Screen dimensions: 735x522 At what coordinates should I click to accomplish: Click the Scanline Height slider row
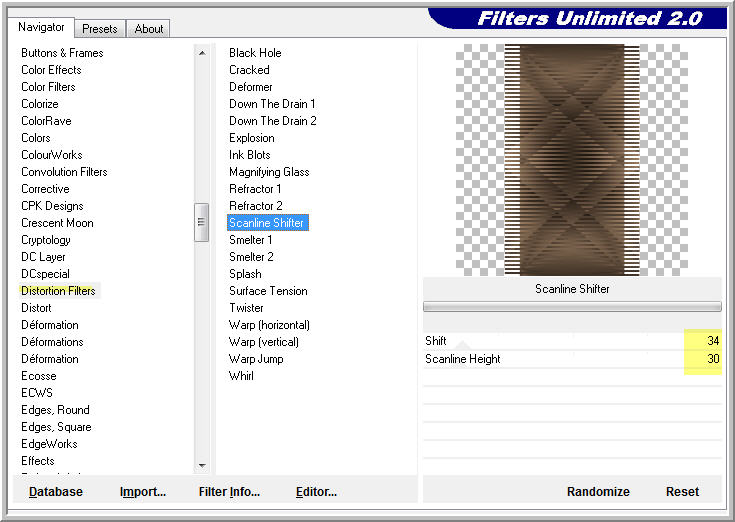coord(572,359)
